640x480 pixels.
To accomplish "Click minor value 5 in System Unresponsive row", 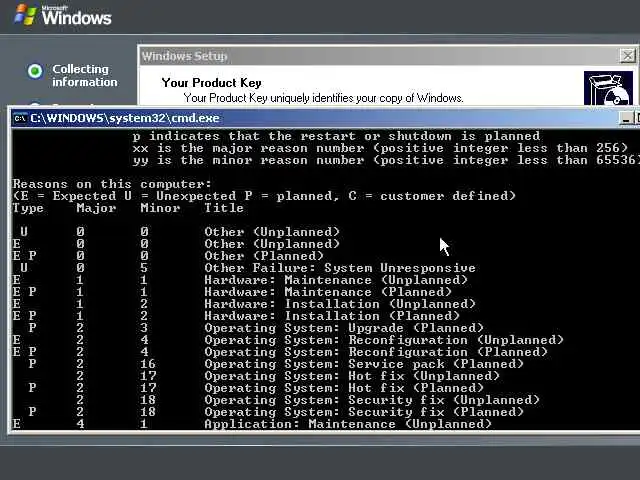I will (144, 268).
